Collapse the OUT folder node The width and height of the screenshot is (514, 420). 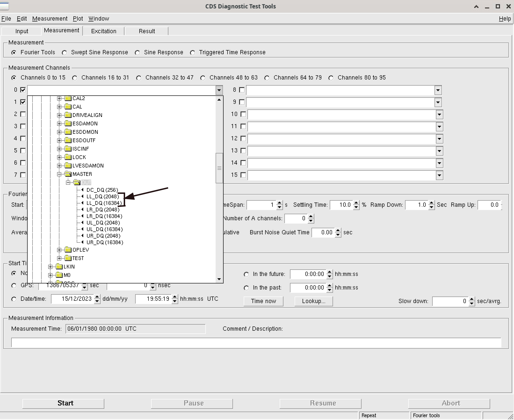(68, 182)
